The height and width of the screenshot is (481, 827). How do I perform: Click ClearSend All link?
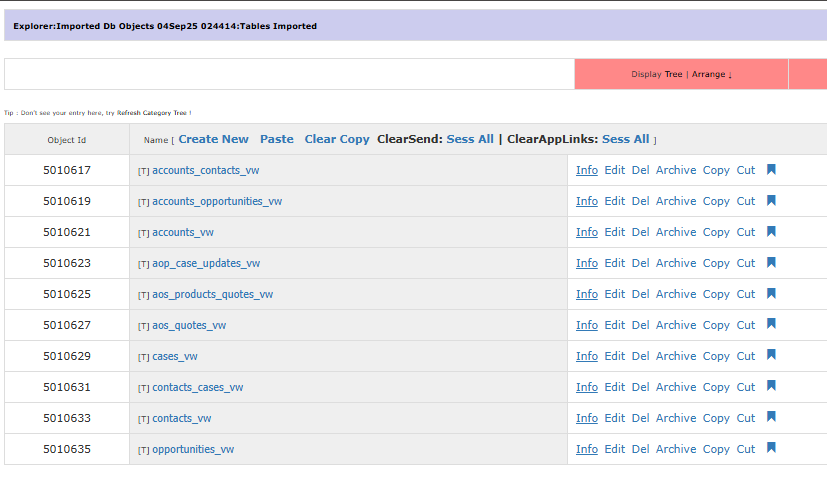(486, 139)
